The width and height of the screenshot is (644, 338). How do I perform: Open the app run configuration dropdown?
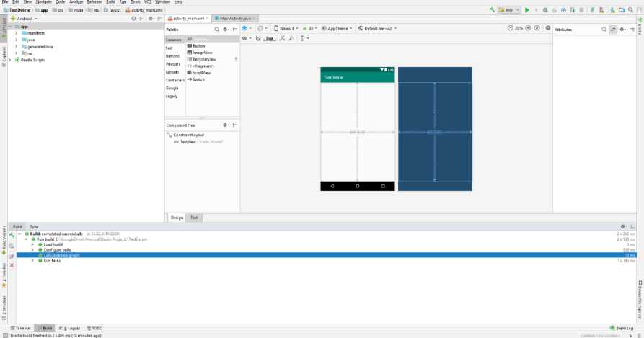(509, 10)
